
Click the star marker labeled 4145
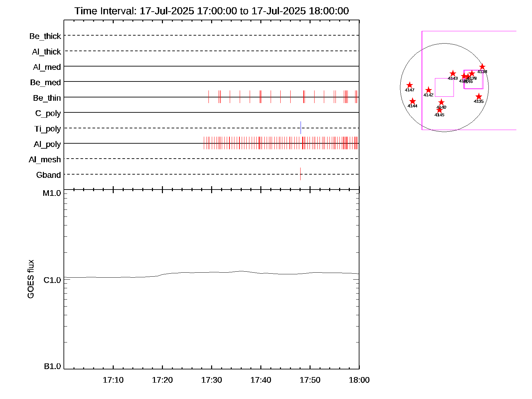point(439,110)
